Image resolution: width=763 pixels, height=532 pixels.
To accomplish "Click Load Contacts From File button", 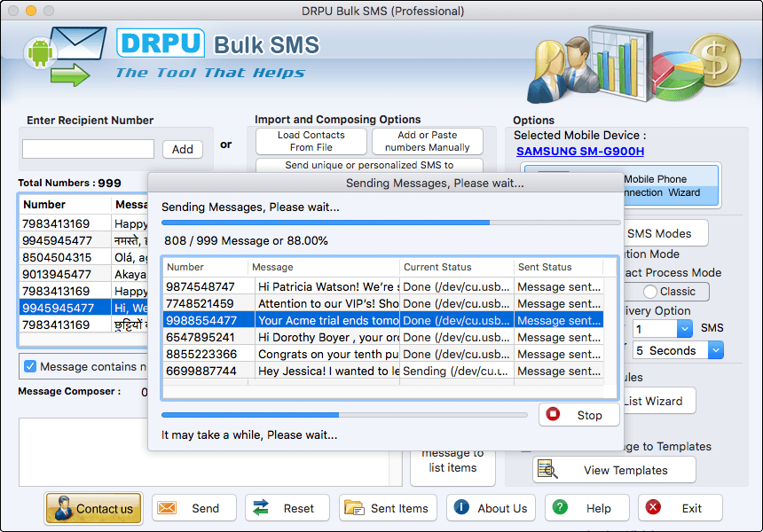I will (x=311, y=141).
